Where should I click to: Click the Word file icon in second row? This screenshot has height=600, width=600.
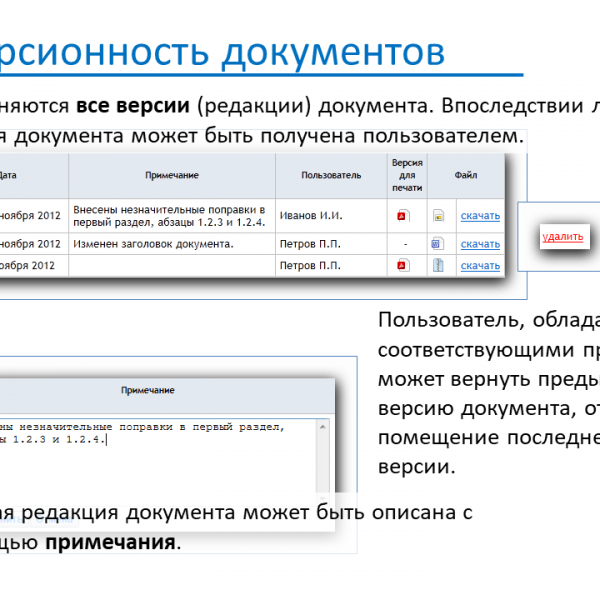click(437, 243)
